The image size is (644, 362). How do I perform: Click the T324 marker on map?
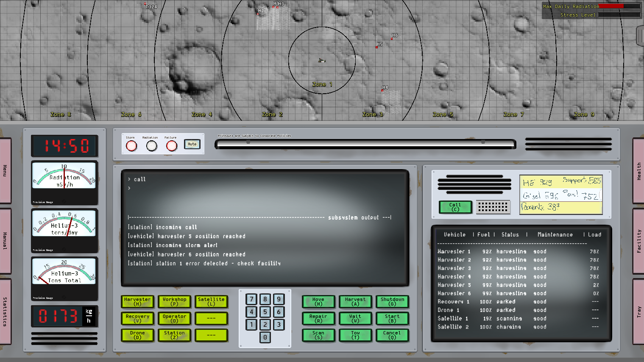tap(145, 4)
